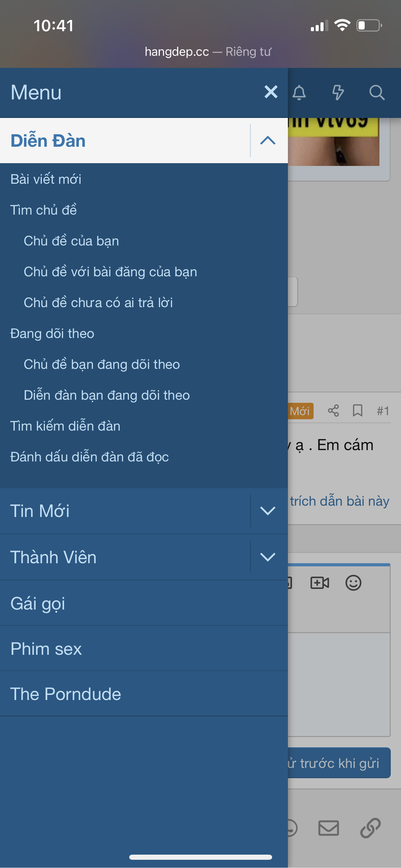Open the smiley emoji picker in editor

tap(353, 582)
